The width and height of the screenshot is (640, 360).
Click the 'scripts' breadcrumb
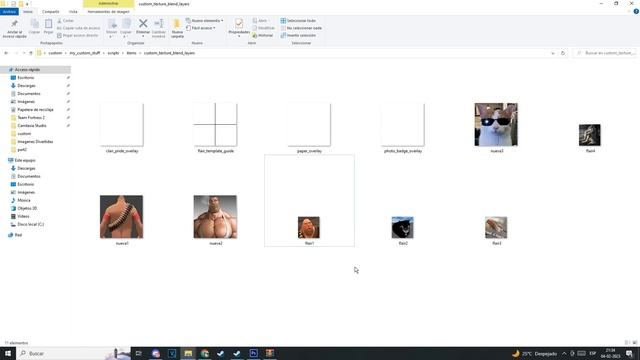[113, 53]
